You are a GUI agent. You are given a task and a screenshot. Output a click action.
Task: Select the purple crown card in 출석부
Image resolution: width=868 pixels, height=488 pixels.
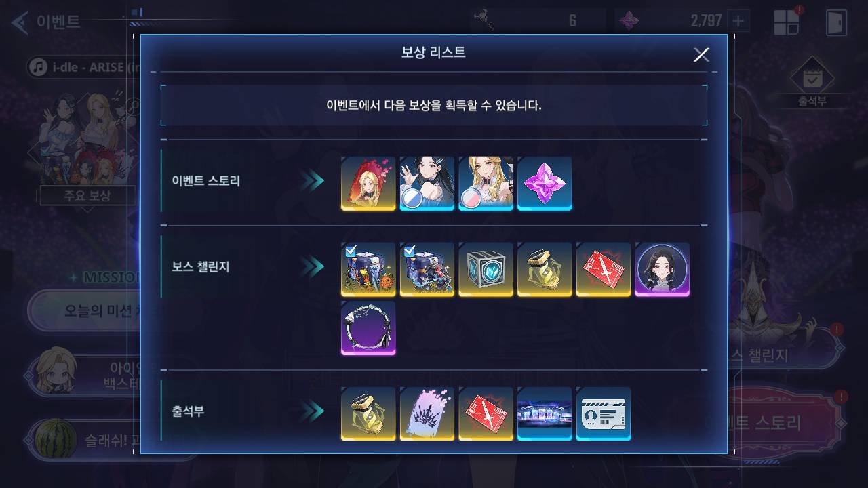click(427, 414)
